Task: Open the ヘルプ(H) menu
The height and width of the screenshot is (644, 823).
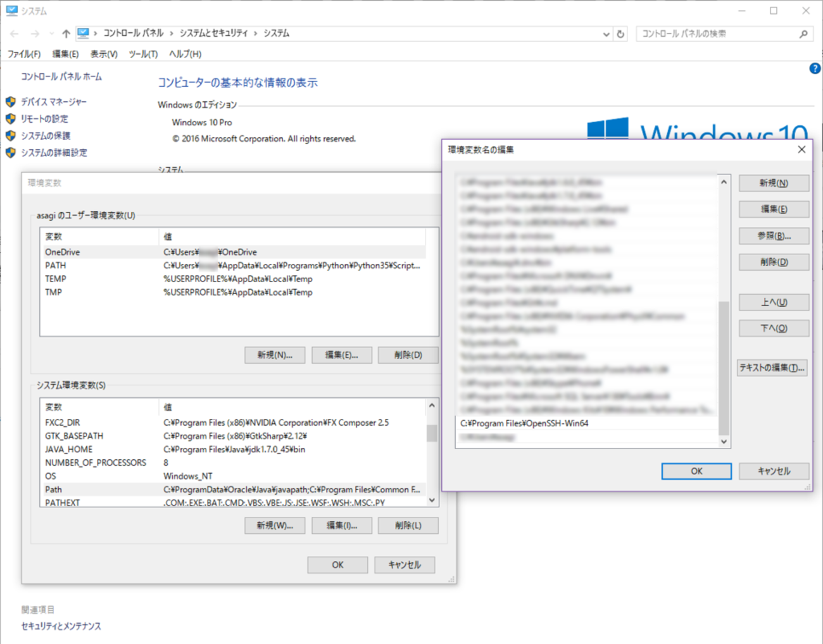Action: [x=185, y=54]
